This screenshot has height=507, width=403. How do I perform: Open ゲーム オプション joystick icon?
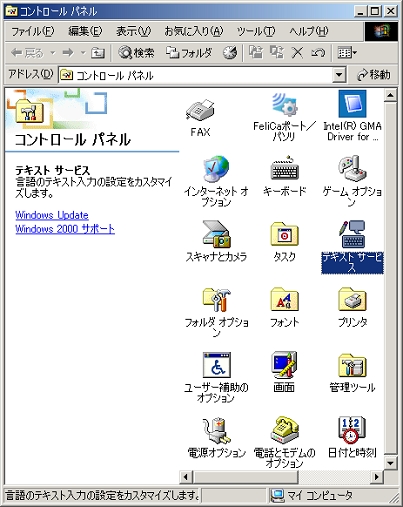[352, 168]
